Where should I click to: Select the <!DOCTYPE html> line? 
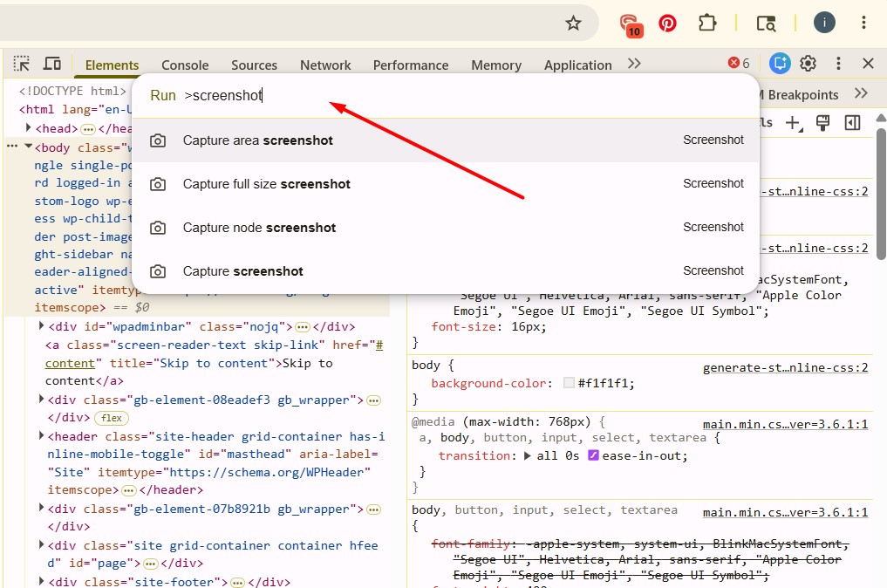[x=72, y=91]
